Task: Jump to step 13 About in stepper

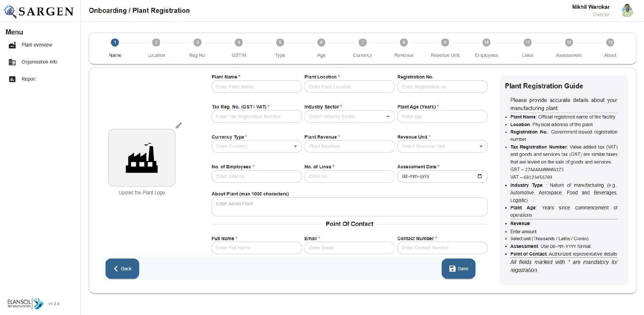Action: point(610,43)
